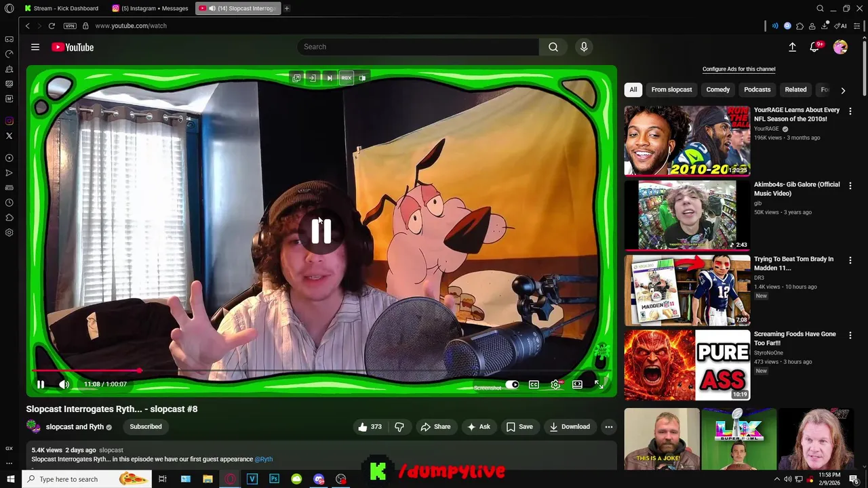Screen dimensions: 868x488
Task: Download the video
Action: [570, 426]
